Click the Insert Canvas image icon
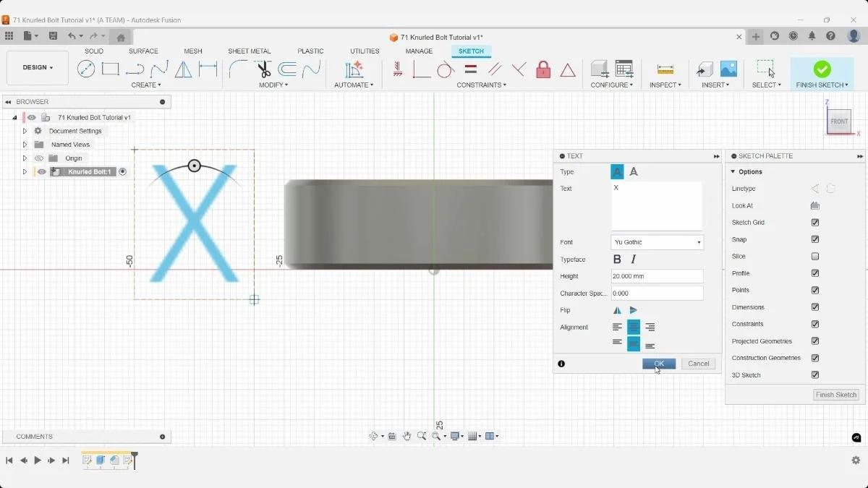The image size is (868, 488). pyautogui.click(x=728, y=69)
